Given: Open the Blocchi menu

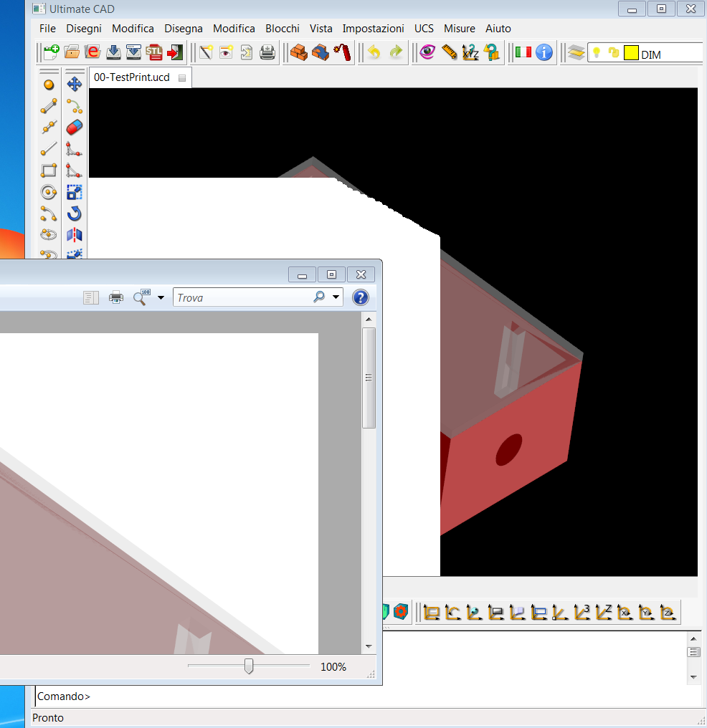Looking at the screenshot, I should coord(283,29).
